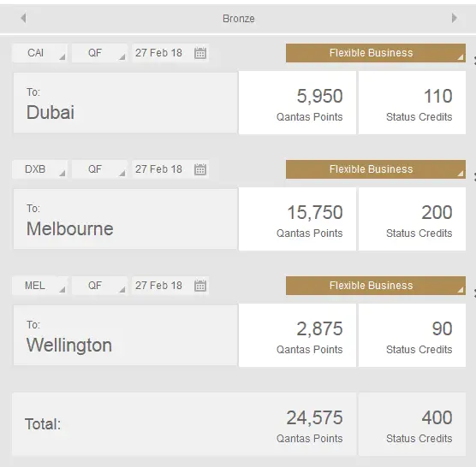Open the DXB origin airport dropdown
Viewport: 476px width, 467px height.
(x=39, y=169)
